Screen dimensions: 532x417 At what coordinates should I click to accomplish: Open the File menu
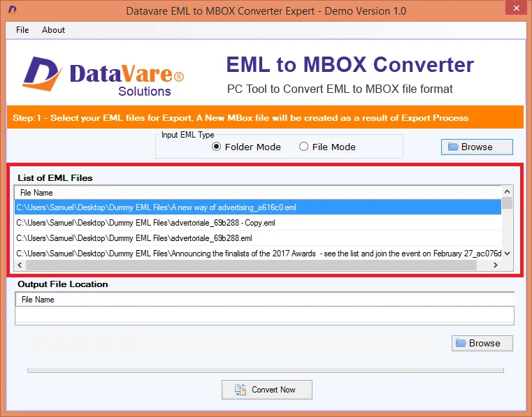click(22, 30)
